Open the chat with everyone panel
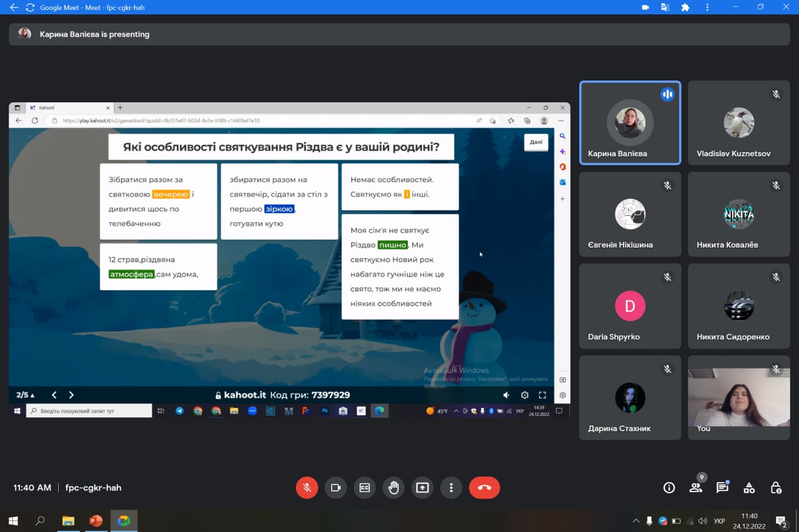799x532 pixels. coord(722,488)
